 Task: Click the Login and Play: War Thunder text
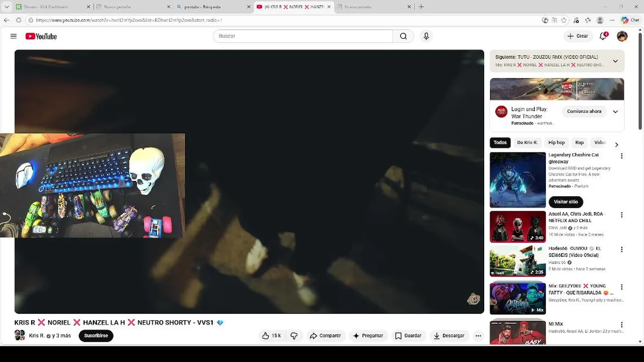(x=529, y=113)
